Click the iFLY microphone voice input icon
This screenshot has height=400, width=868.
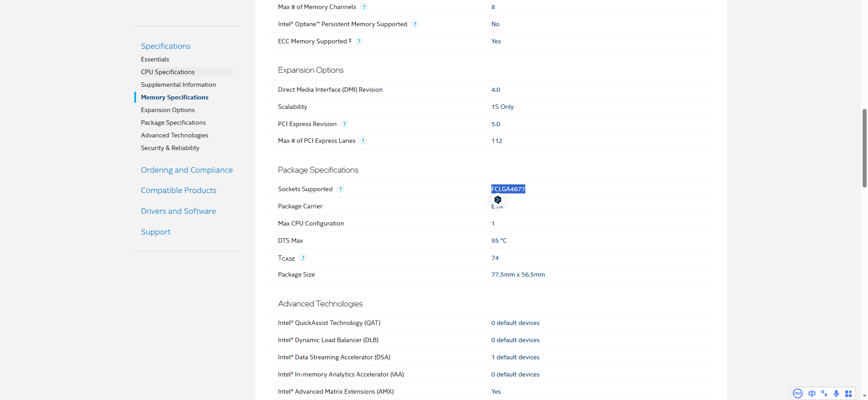[x=836, y=394]
